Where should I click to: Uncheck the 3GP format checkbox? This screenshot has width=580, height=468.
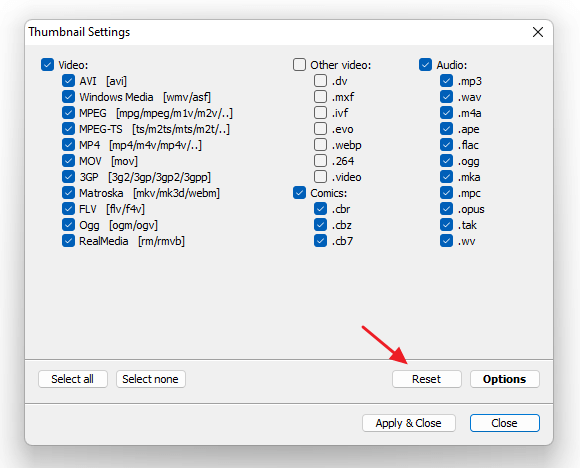coord(68,177)
